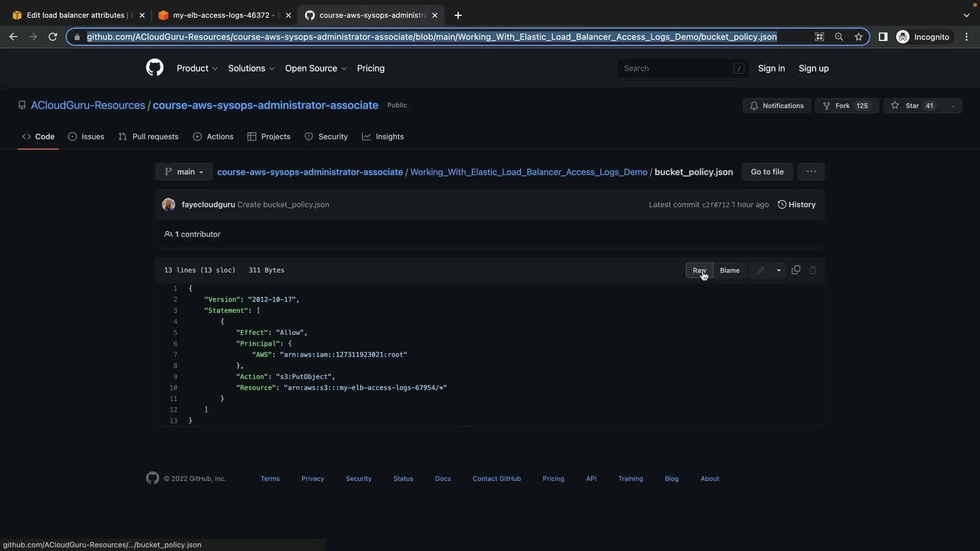This screenshot has width=980, height=551.
Task: Click the edit file pencil icon
Action: [760, 270]
